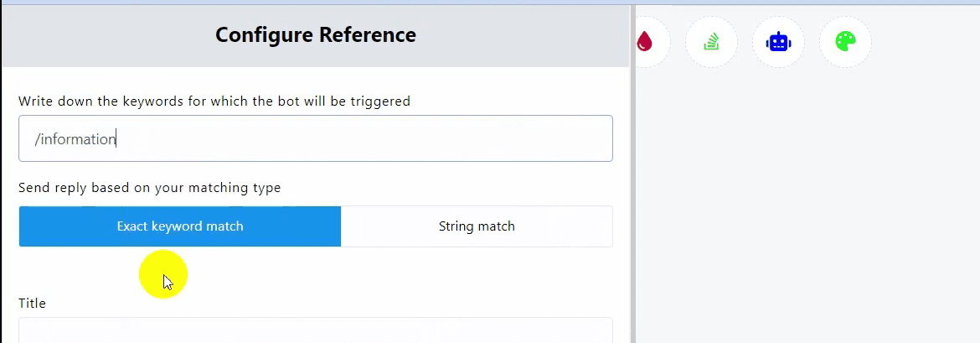Select the blue robot bot icon
Image resolution: width=980 pixels, height=343 pixels.
click(778, 41)
